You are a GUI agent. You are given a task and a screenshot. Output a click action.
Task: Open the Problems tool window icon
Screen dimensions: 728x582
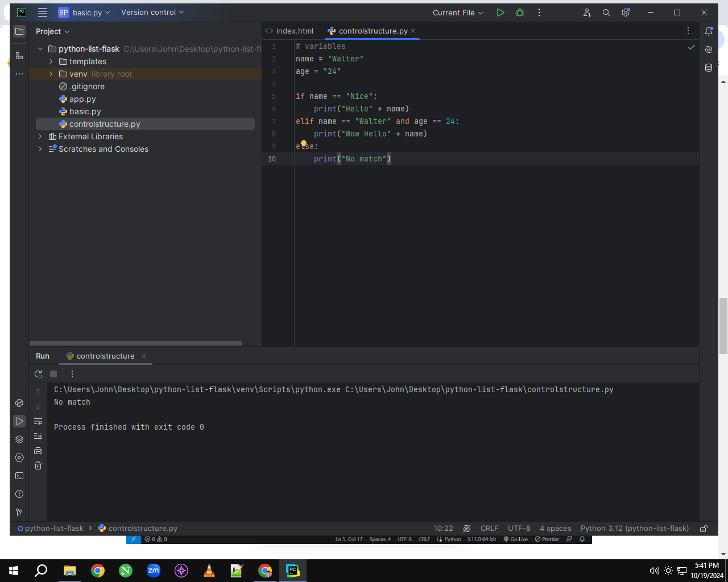click(19, 494)
